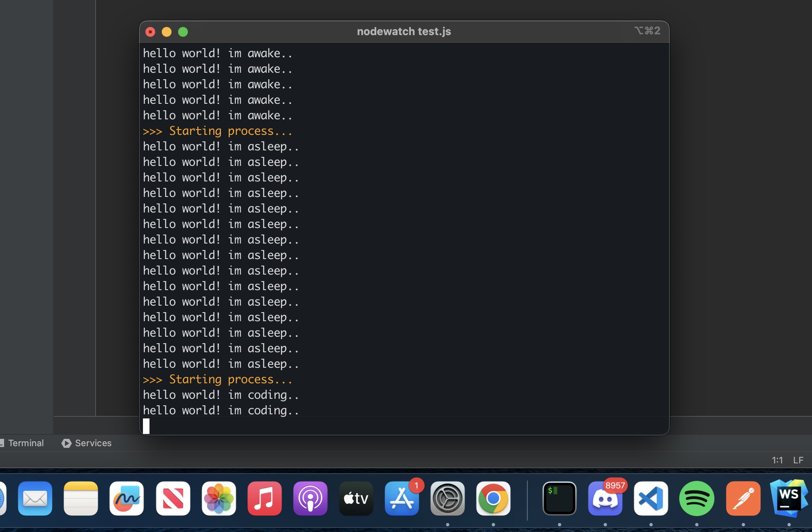This screenshot has height=532, width=812.
Task: Click the LF line separator indicator
Action: [x=798, y=460]
